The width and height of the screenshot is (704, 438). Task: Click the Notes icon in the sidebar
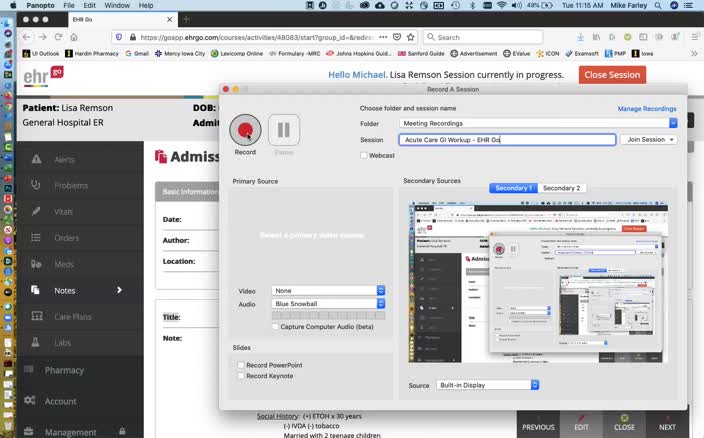(35, 290)
